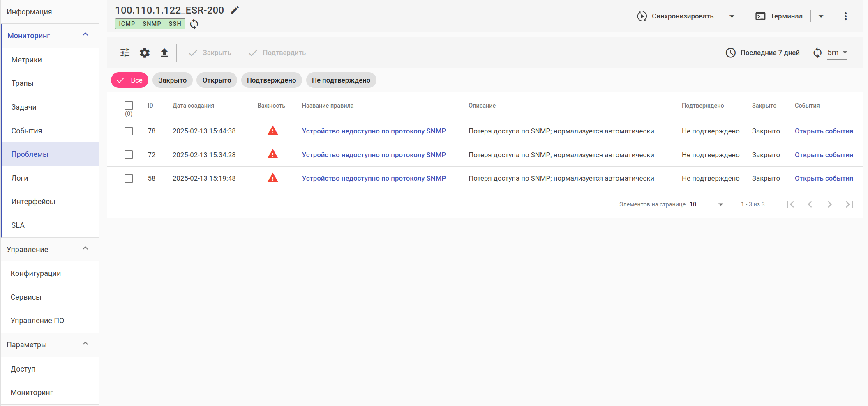Open the 5m refresh interval dropdown
The height and width of the screenshot is (406, 868).
(x=837, y=53)
